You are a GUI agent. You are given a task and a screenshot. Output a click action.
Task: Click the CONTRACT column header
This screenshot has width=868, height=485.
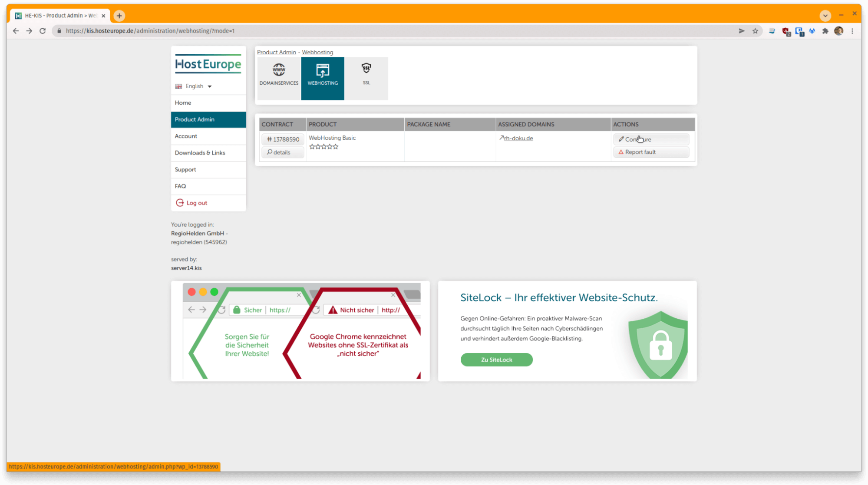[283, 124]
